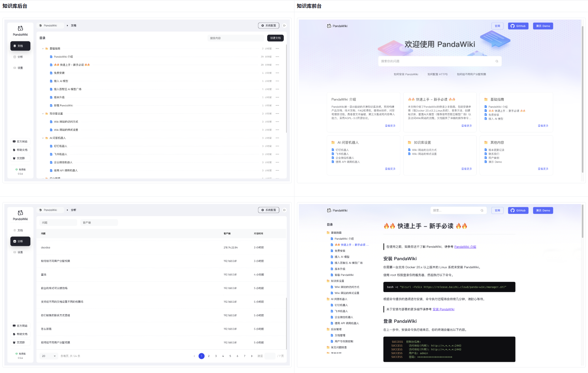Click the 快速上手 row's document icon in admin list
Screen dimensions: 588x373
[51, 65]
